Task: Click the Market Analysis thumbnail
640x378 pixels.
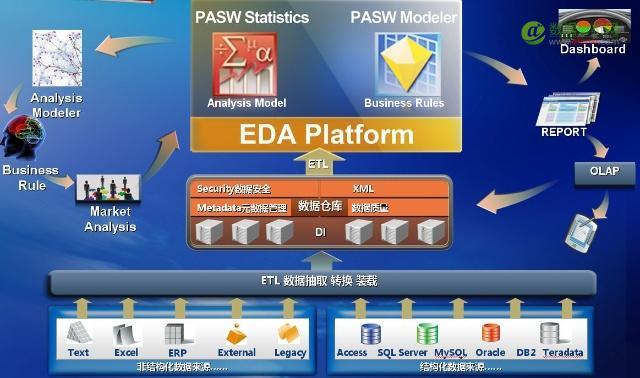Action: (x=109, y=188)
